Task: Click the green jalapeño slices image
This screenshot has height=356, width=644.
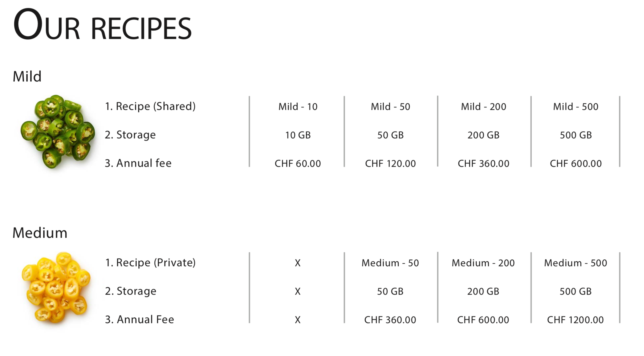Action: (58, 132)
